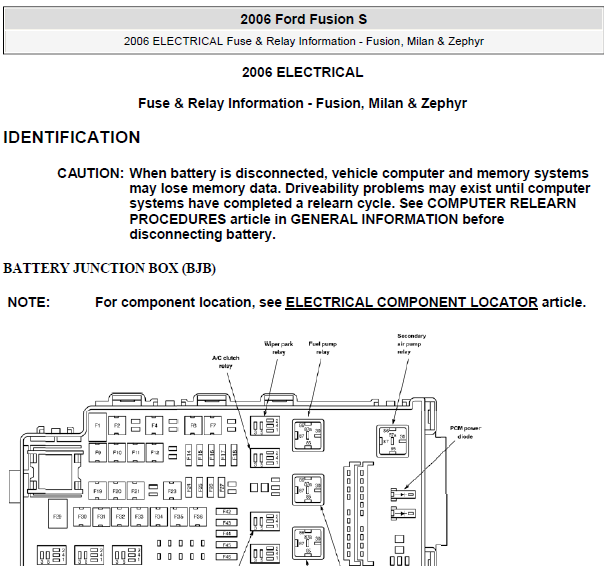This screenshot has height=566, width=604.
Task: Click the "NOTE:" label
Action: (x=29, y=302)
